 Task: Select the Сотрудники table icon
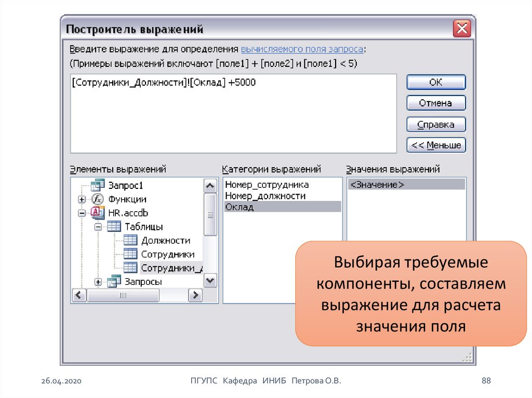[130, 254]
